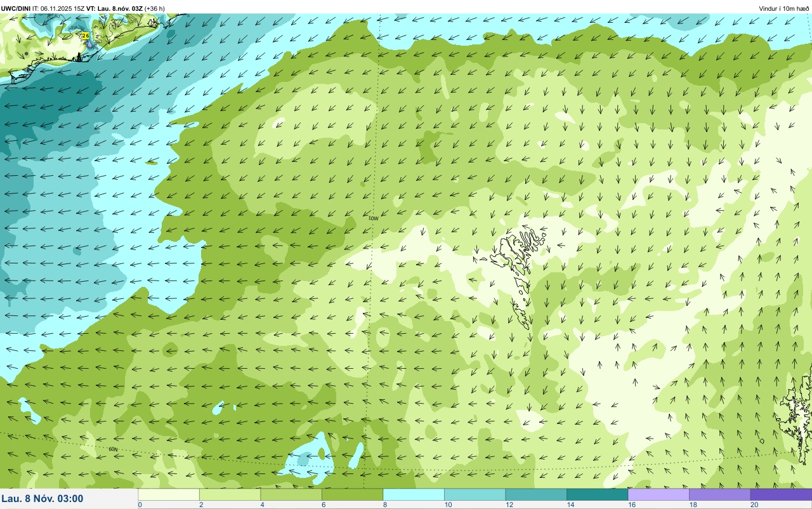Image resolution: width=812 pixels, height=509 pixels.
Task: Select the 18–20 m/s purple legend swatch
Action: pyautogui.click(x=719, y=494)
